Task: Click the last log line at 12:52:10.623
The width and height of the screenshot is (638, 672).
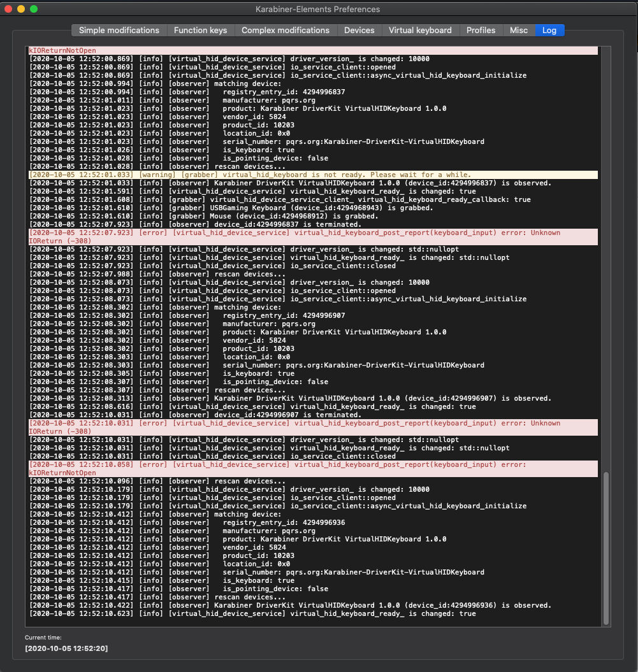Action: click(252, 613)
